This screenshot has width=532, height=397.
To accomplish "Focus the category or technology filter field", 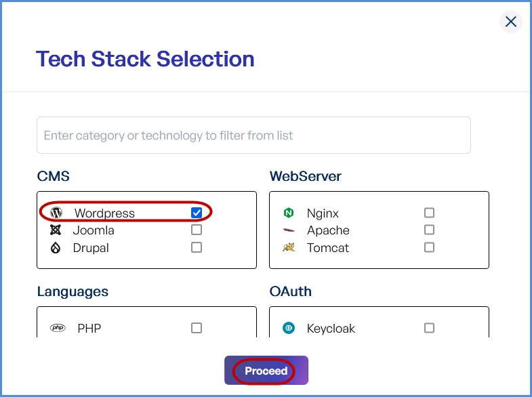I will coord(253,135).
